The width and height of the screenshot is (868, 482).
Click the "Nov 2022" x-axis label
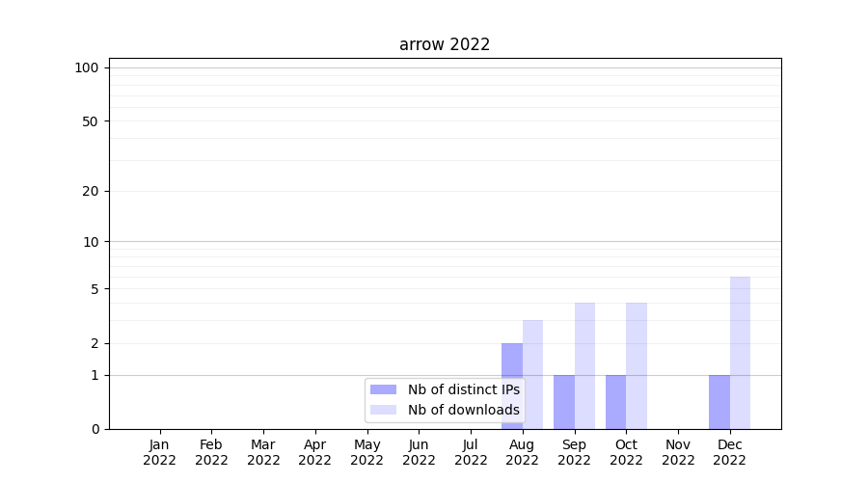(x=678, y=452)
